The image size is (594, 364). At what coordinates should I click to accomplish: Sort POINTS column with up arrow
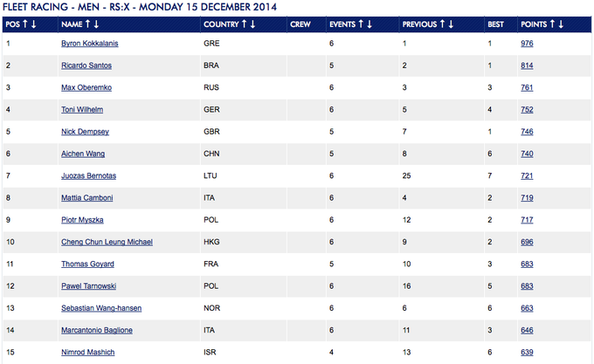point(551,24)
